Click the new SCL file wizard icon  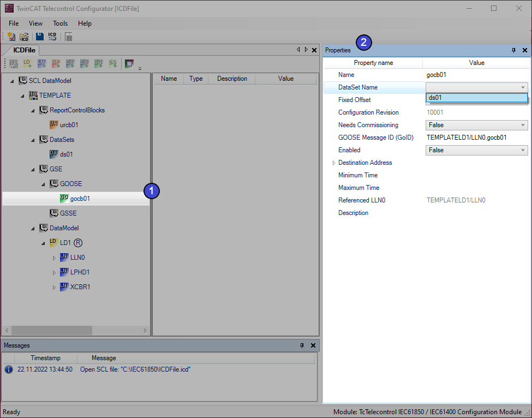point(11,37)
